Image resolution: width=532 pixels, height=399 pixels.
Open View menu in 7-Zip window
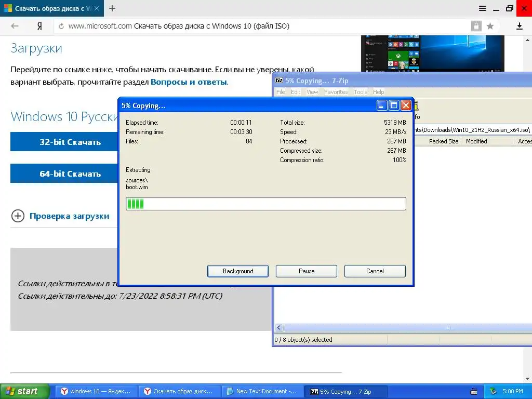coord(312,92)
